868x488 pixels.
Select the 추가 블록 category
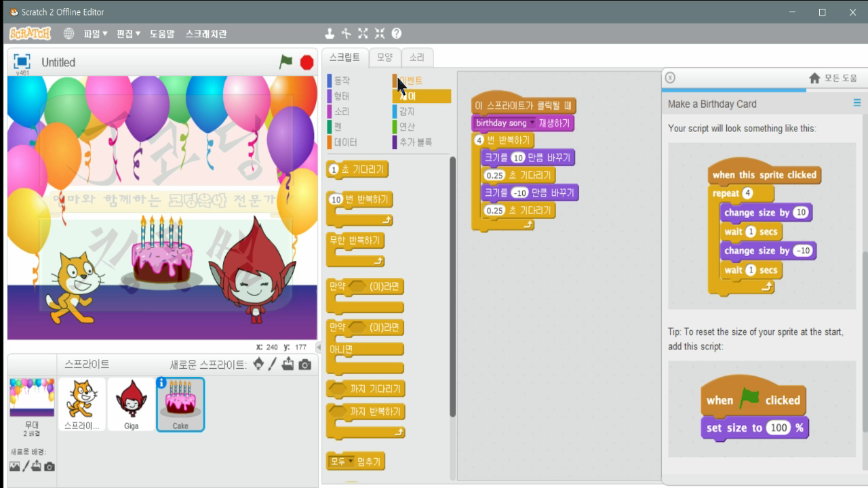[415, 142]
